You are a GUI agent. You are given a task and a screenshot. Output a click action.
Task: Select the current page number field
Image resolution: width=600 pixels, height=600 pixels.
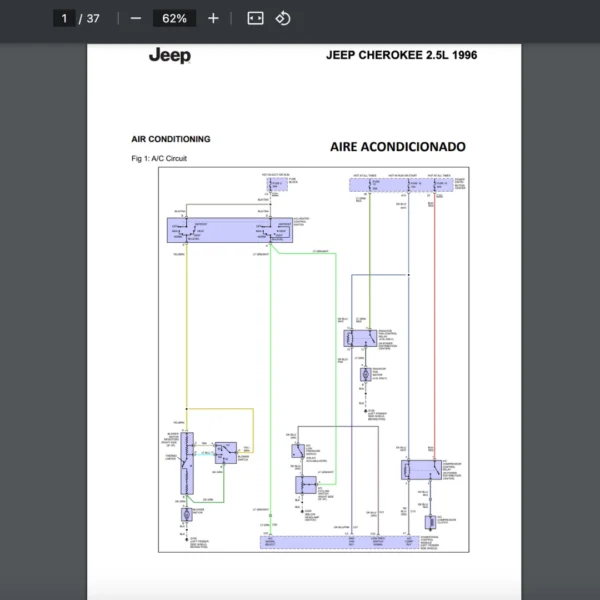click(x=64, y=18)
